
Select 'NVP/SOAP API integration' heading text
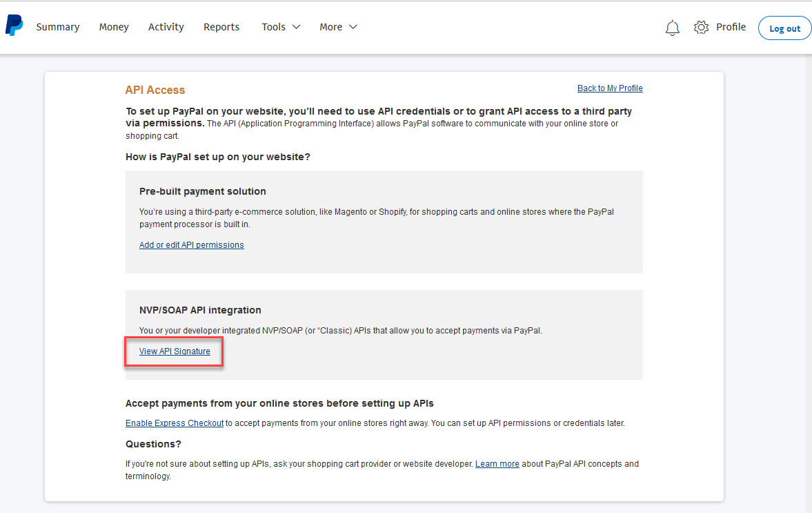tap(200, 310)
